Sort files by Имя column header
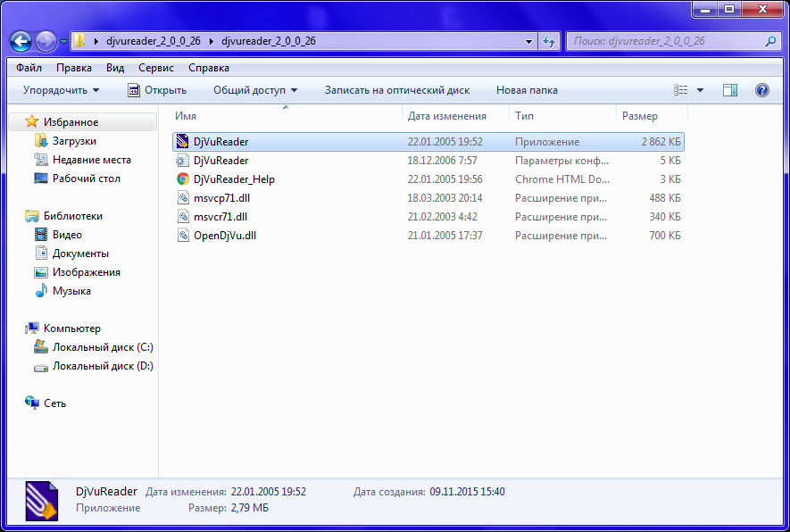Screen dimensions: 790x532 tap(186, 116)
